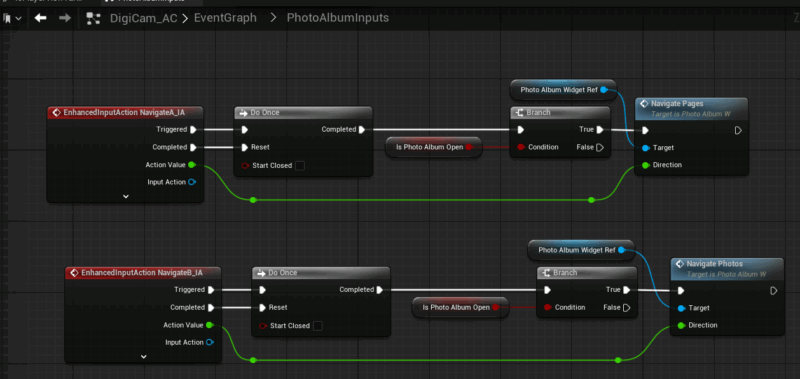800x379 pixels.
Task: Click output exec pin on Navigate Photos node
Action: pos(773,291)
